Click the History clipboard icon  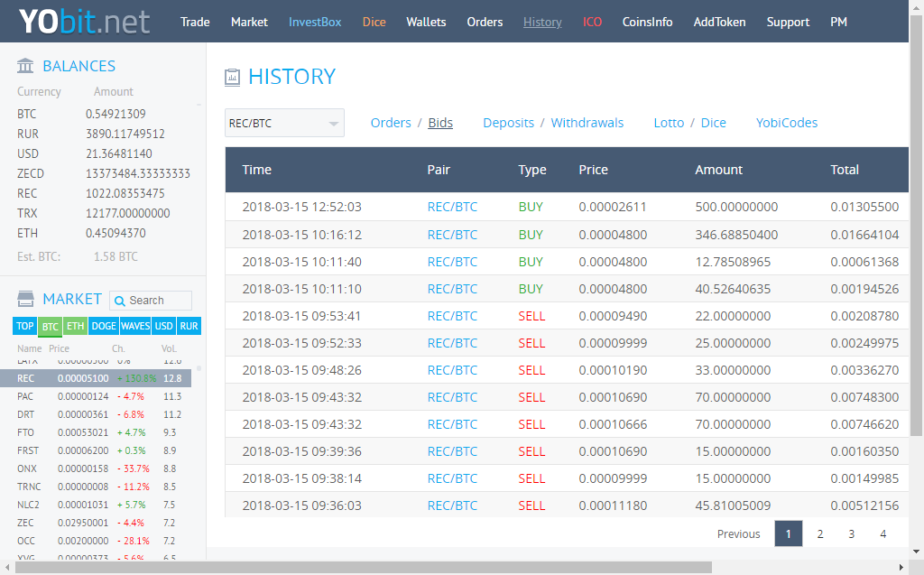pyautogui.click(x=232, y=77)
